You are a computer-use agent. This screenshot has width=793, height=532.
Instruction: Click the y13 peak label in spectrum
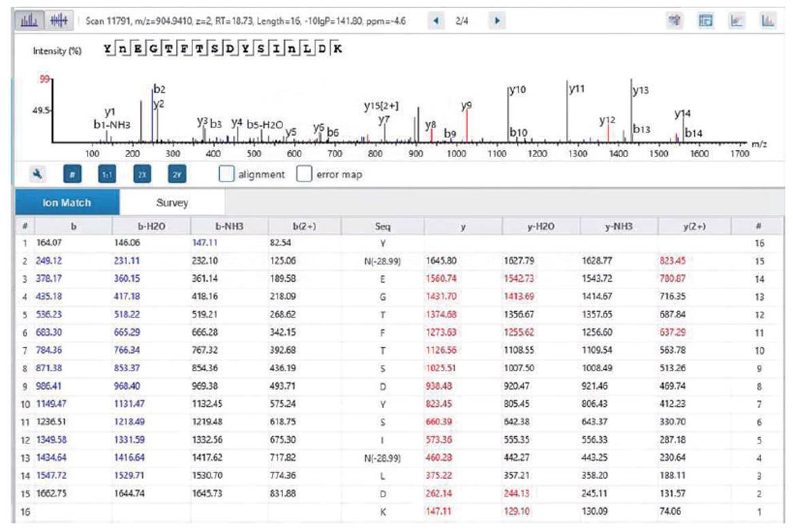[640, 90]
